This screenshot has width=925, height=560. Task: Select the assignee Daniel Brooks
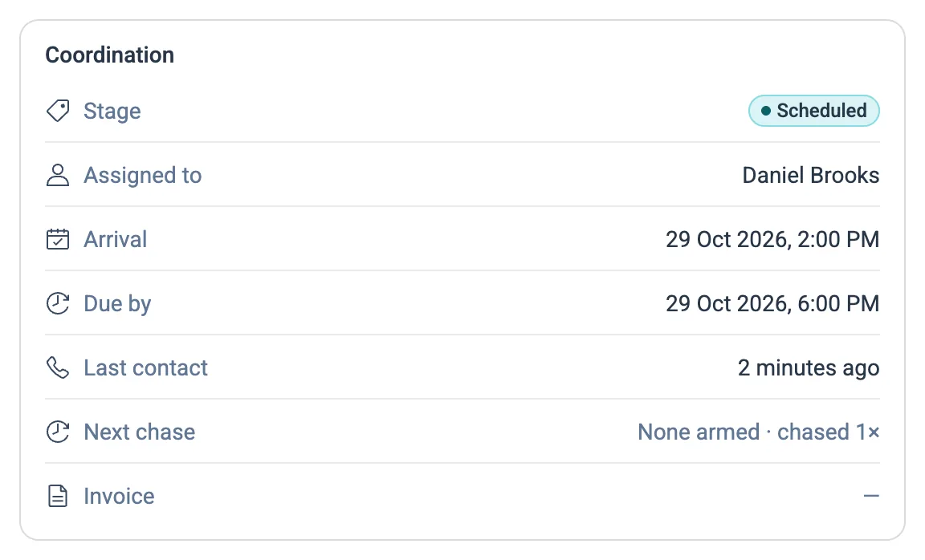(x=810, y=175)
